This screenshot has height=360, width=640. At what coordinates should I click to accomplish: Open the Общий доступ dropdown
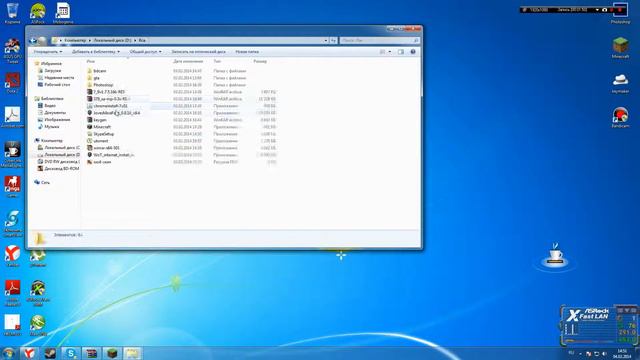(x=145, y=52)
